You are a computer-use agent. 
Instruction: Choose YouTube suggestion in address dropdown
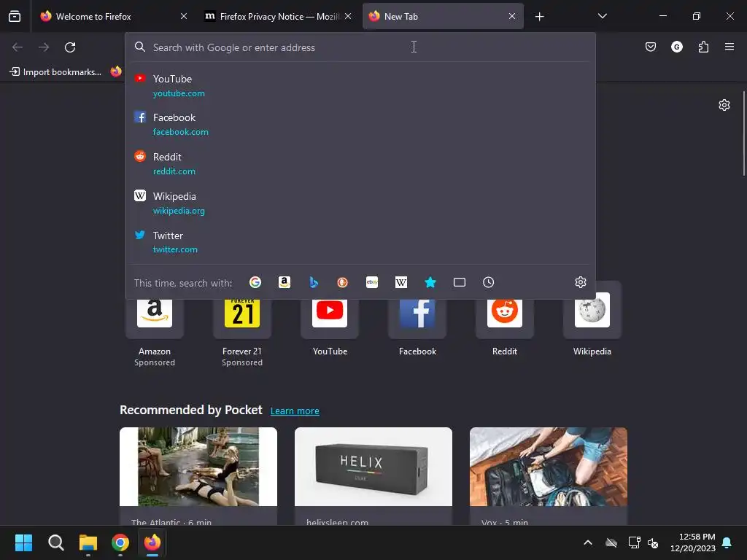pos(360,86)
